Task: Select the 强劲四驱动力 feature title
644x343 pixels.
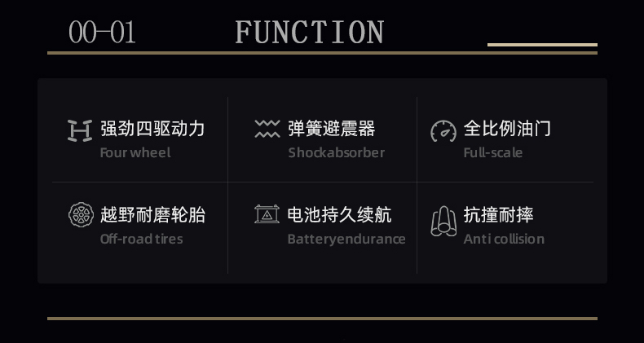Action: point(152,129)
